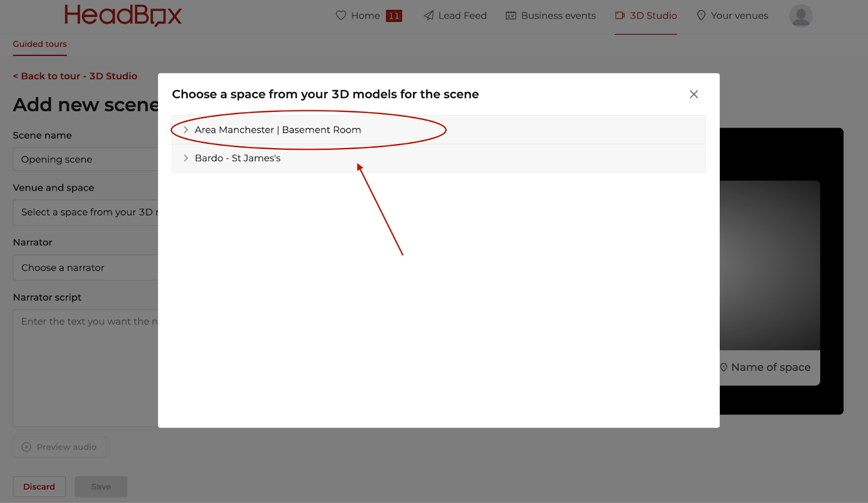The width and height of the screenshot is (868, 503).
Task: Close the choose space dialog
Action: pos(693,94)
